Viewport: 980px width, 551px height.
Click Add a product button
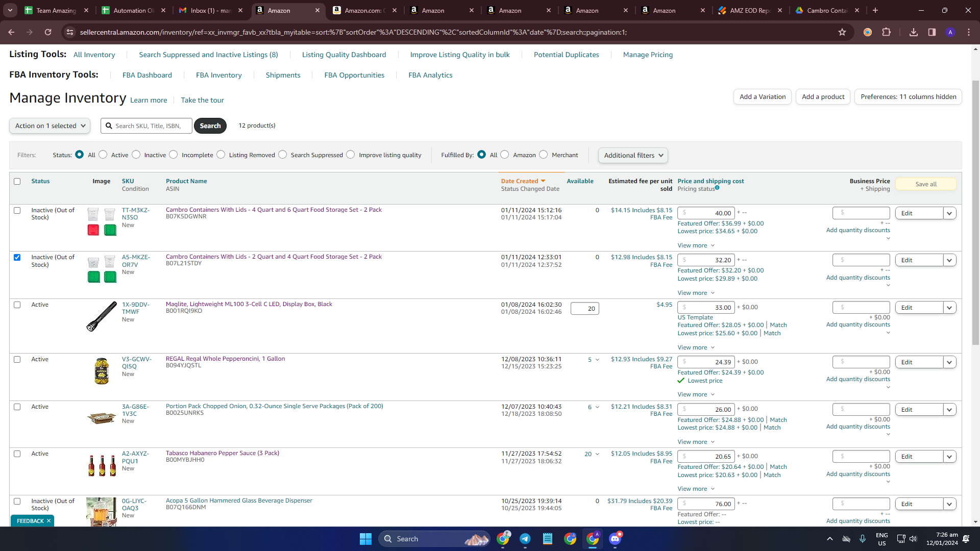click(823, 97)
